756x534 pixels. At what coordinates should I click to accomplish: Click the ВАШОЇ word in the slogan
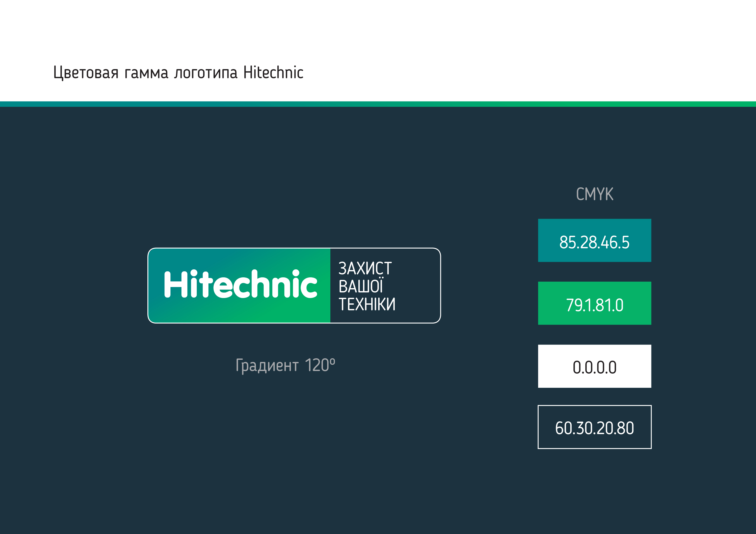pos(361,286)
